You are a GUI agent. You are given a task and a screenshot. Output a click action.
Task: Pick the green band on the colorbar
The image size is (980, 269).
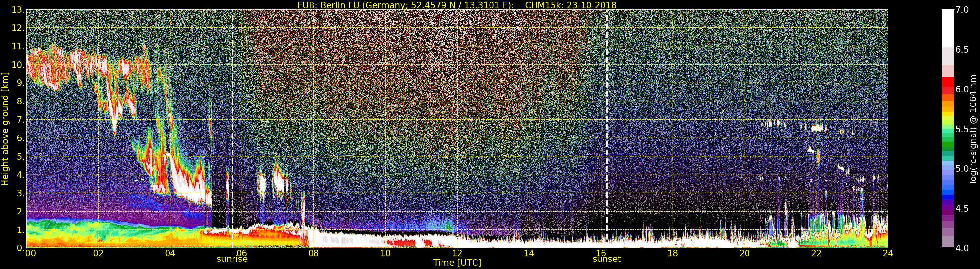[948, 145]
